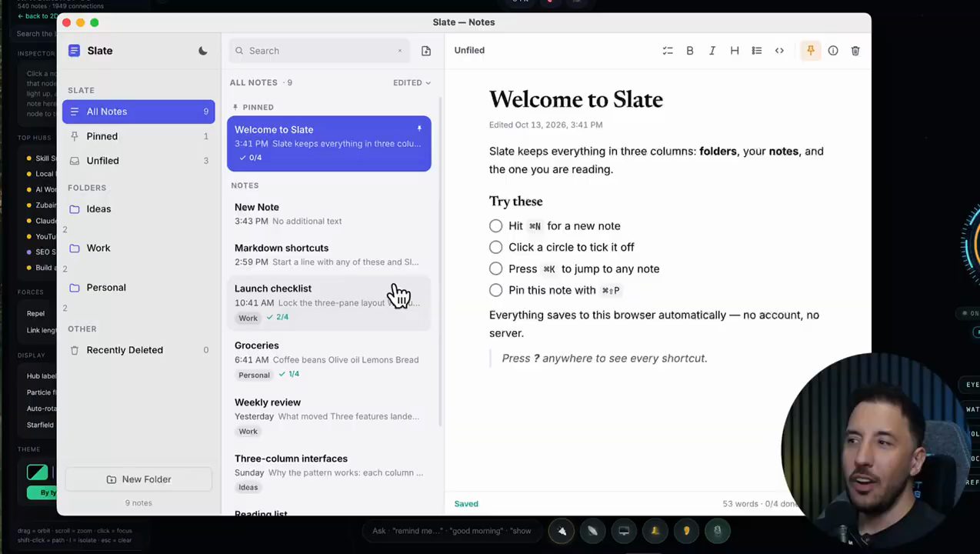Open the New Note entry
The image size is (980, 554).
[x=328, y=214]
